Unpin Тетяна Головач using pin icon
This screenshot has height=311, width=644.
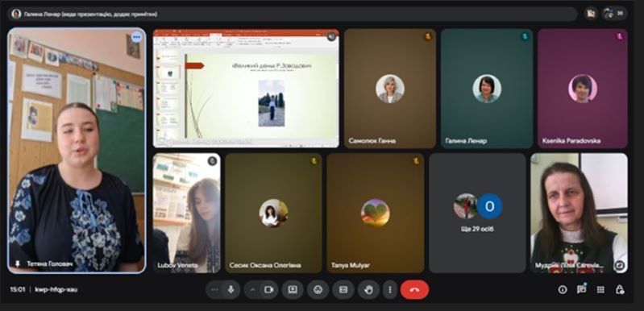pos(17,263)
